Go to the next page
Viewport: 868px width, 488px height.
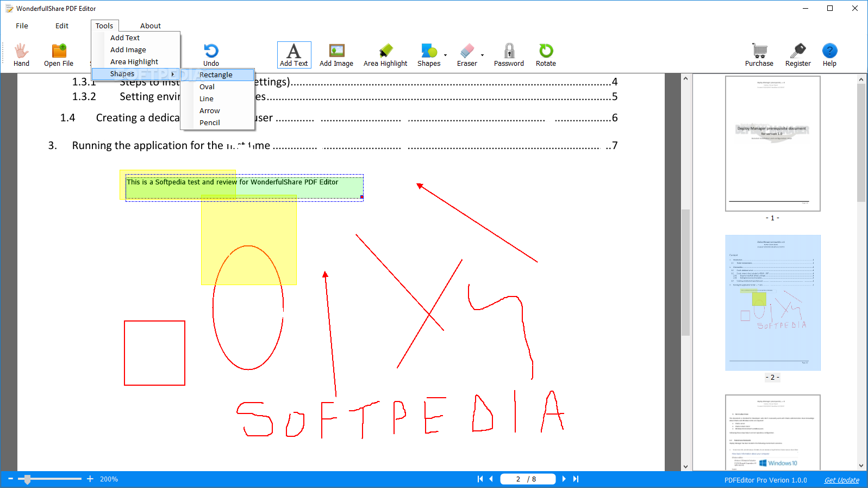(x=564, y=479)
